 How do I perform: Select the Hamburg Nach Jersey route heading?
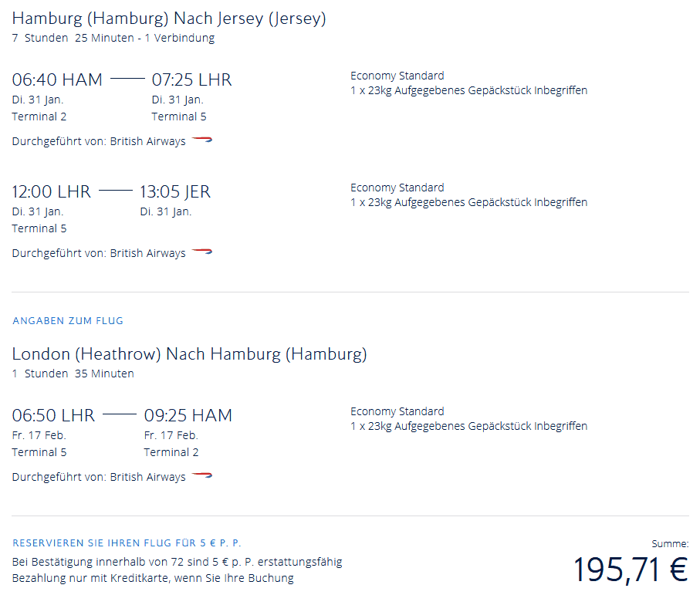coord(169,19)
